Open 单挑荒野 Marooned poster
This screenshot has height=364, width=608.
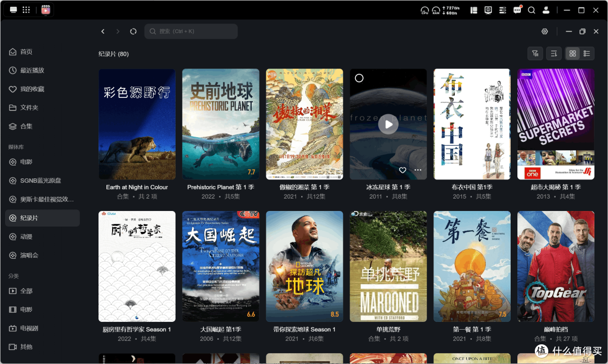coord(388,266)
